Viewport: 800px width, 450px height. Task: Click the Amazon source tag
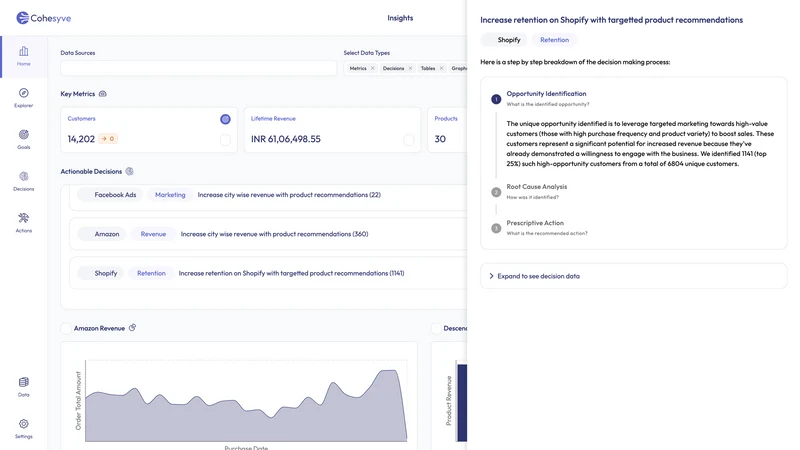pos(102,234)
